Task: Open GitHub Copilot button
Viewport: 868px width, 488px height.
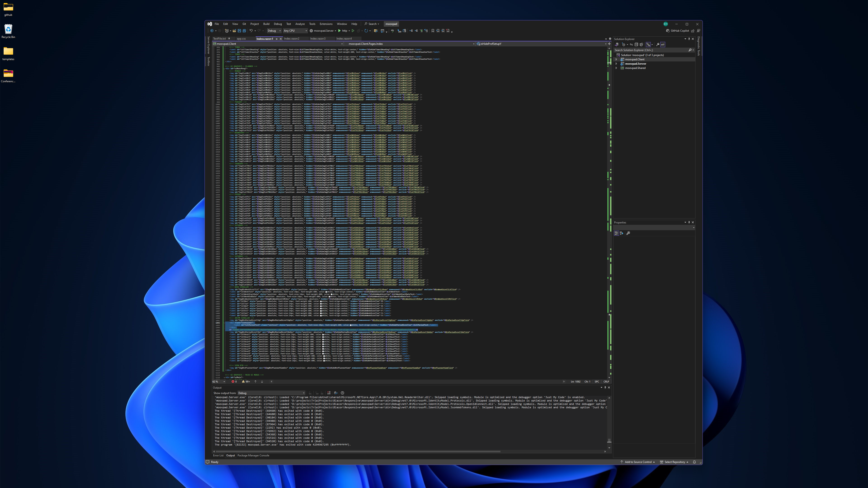Action: (x=677, y=31)
